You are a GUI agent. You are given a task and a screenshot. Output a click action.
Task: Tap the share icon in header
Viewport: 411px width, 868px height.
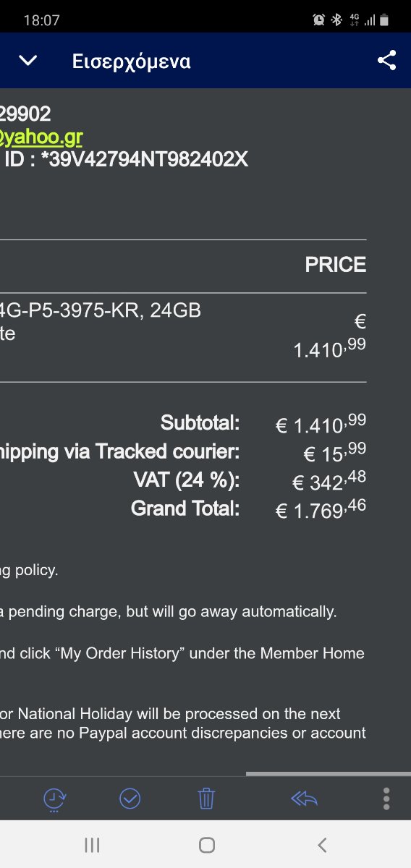[x=387, y=61]
